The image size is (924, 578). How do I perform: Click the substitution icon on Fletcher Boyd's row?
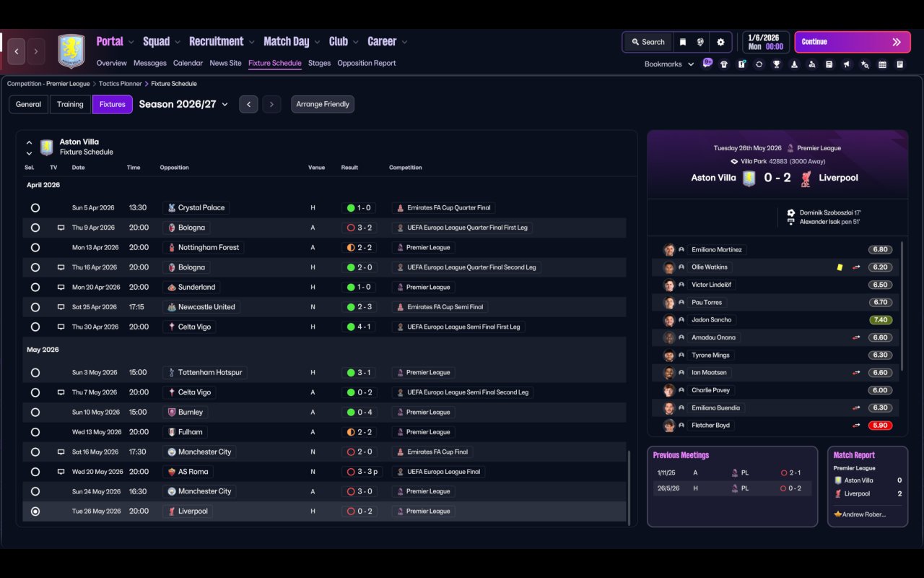point(856,426)
